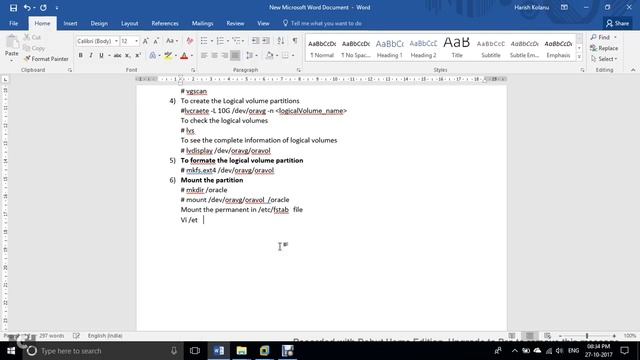Apply the font color red swatch
This screenshot has width=640, height=360.
184,55
